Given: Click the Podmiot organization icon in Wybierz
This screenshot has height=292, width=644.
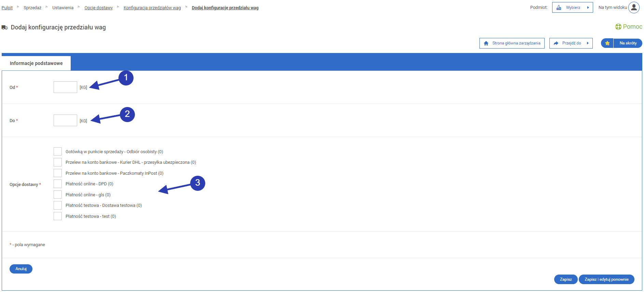Looking at the screenshot, I should point(559,8).
